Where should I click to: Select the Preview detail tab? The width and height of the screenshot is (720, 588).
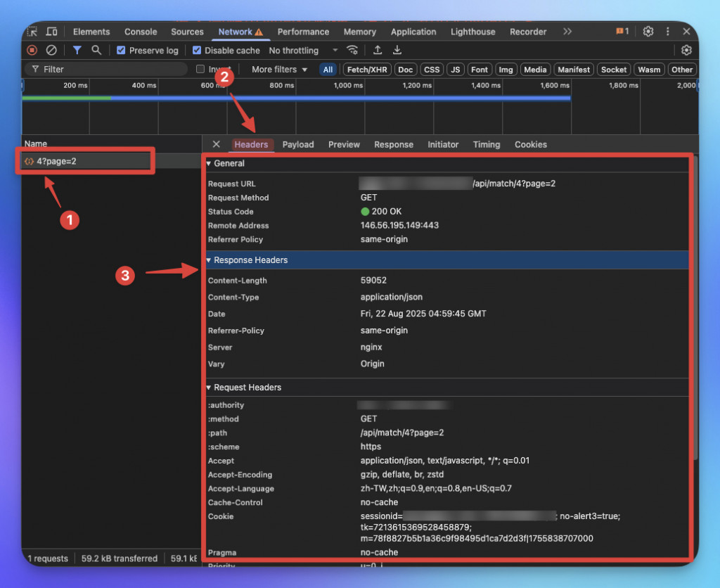[344, 144]
